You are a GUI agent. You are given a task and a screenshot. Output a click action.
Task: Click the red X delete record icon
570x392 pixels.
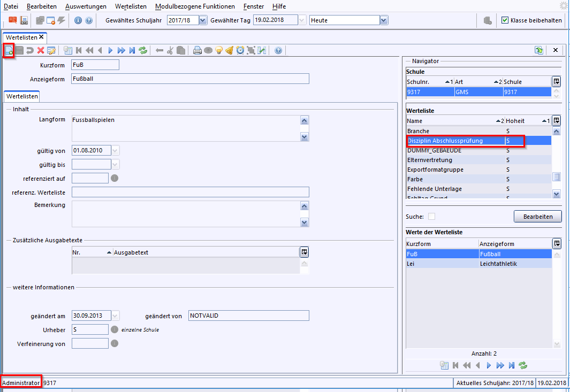point(41,50)
